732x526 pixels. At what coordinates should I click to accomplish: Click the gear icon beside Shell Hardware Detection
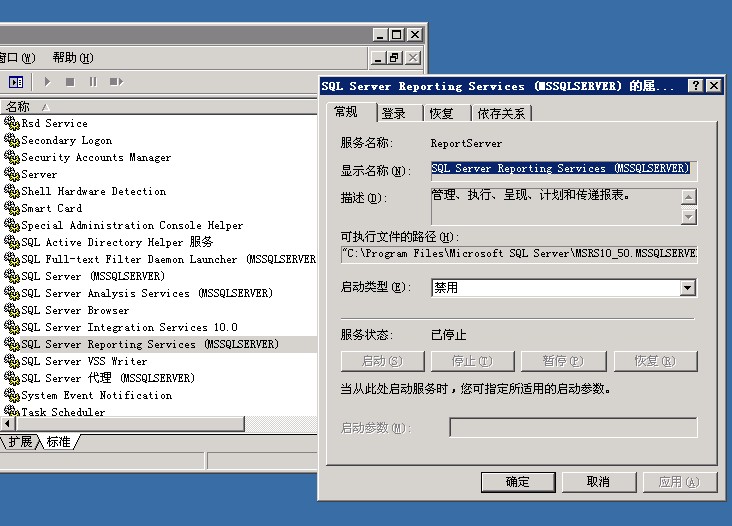pos(12,191)
